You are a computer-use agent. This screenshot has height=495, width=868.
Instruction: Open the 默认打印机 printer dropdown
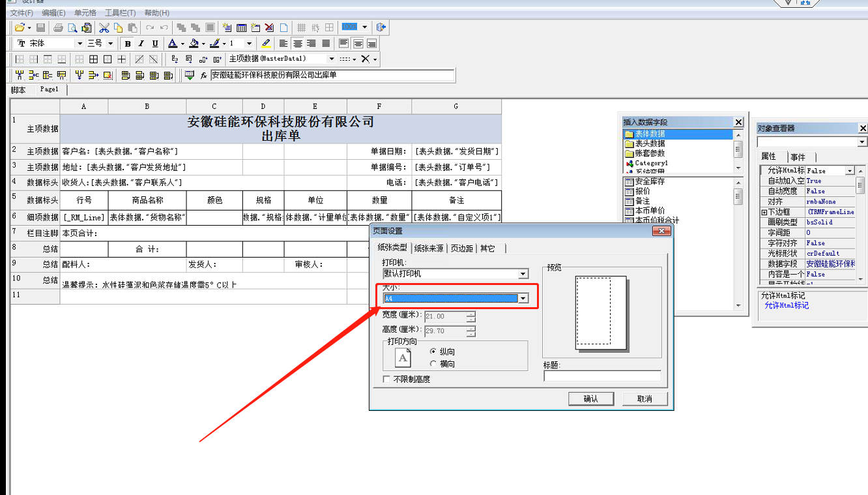(523, 274)
